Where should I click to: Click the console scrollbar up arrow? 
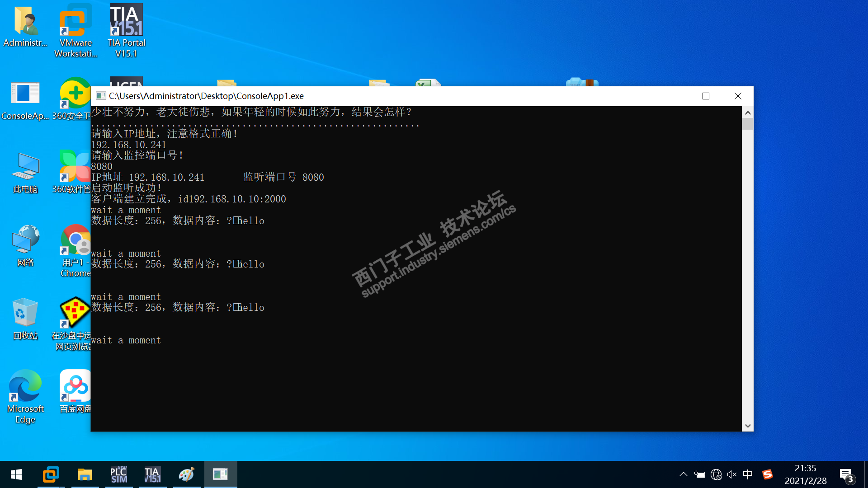pyautogui.click(x=748, y=113)
